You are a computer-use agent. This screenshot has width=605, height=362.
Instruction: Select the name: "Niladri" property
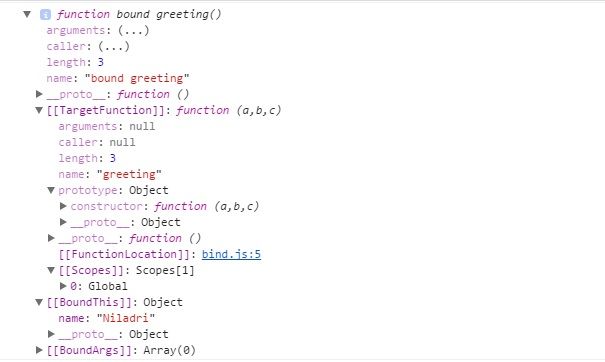click(x=106, y=318)
